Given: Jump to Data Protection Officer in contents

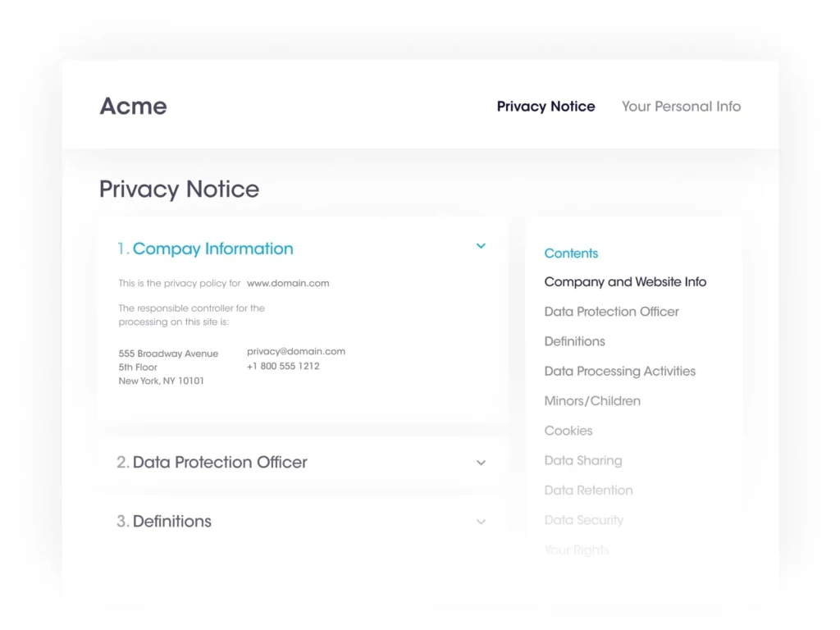Looking at the screenshot, I should [x=611, y=312].
